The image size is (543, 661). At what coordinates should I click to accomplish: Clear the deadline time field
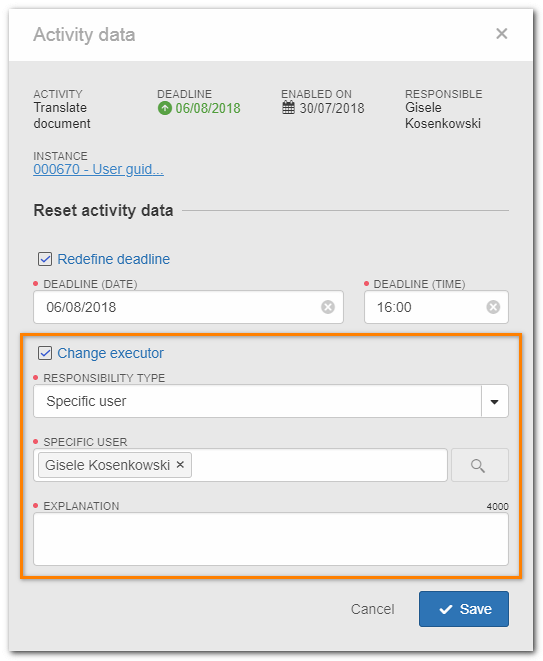pyautogui.click(x=493, y=307)
